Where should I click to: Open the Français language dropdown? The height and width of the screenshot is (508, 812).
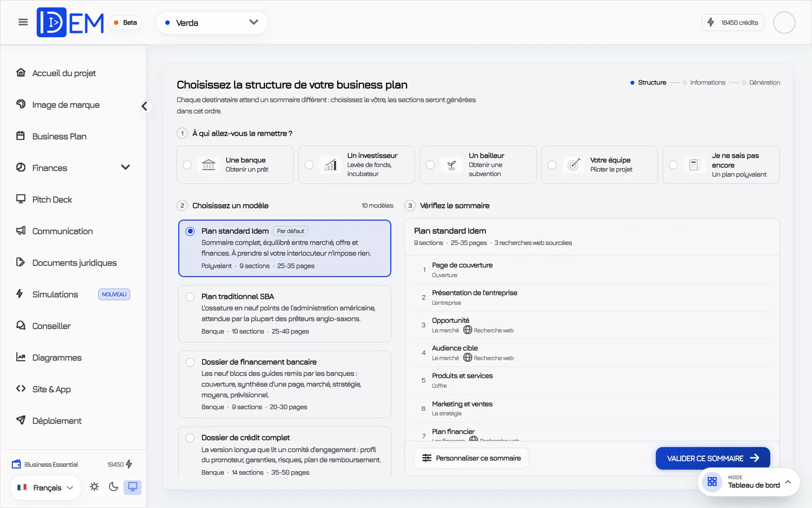pos(46,487)
